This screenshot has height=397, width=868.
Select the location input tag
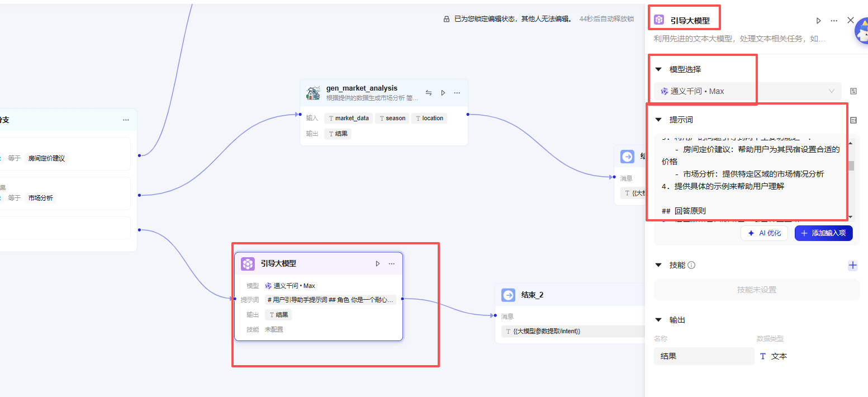coord(429,118)
